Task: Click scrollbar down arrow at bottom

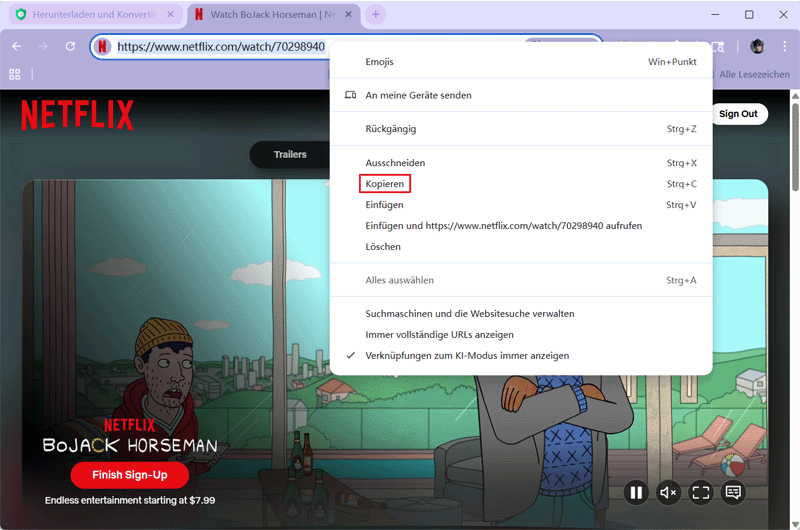Action: 795,525
